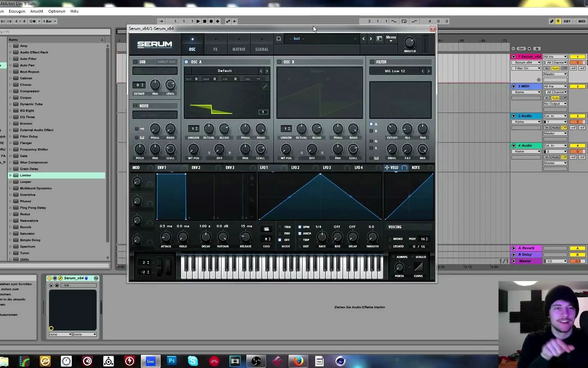Open the Optionen menu
Image resolution: width=588 pixels, height=368 pixels.
(56, 11)
